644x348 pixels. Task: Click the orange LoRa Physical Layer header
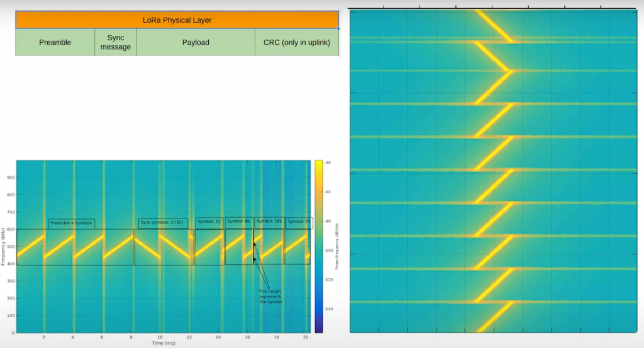pos(177,20)
